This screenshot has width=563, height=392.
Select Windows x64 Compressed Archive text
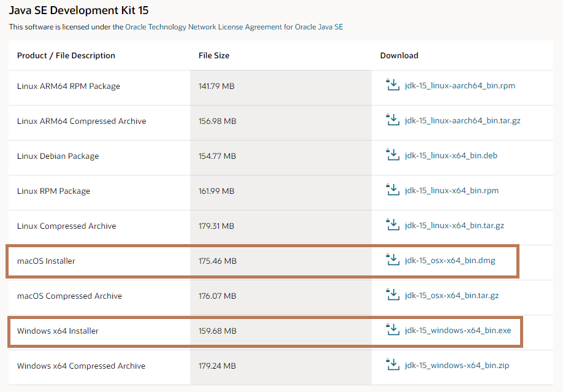click(x=81, y=366)
